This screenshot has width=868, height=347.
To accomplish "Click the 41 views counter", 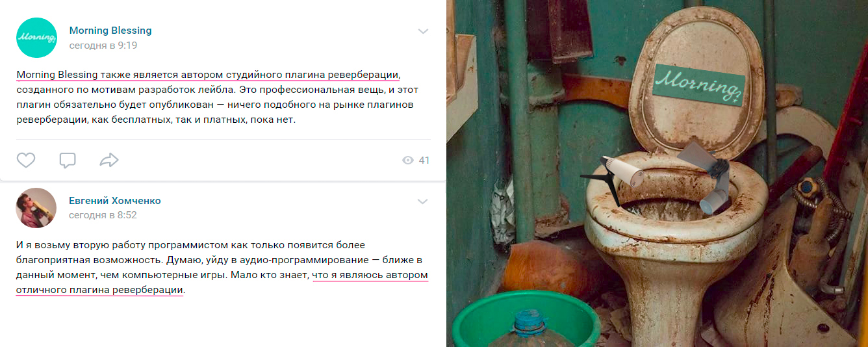I will click(424, 161).
